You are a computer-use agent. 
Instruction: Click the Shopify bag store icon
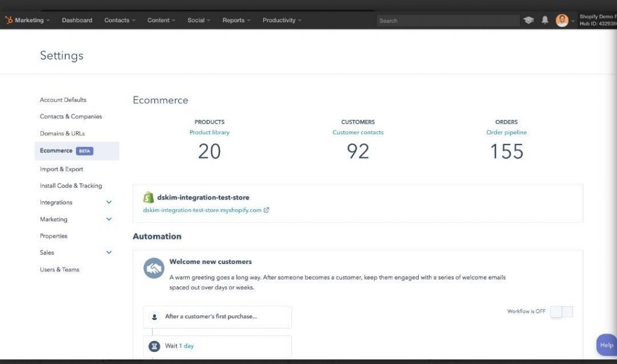pos(148,197)
